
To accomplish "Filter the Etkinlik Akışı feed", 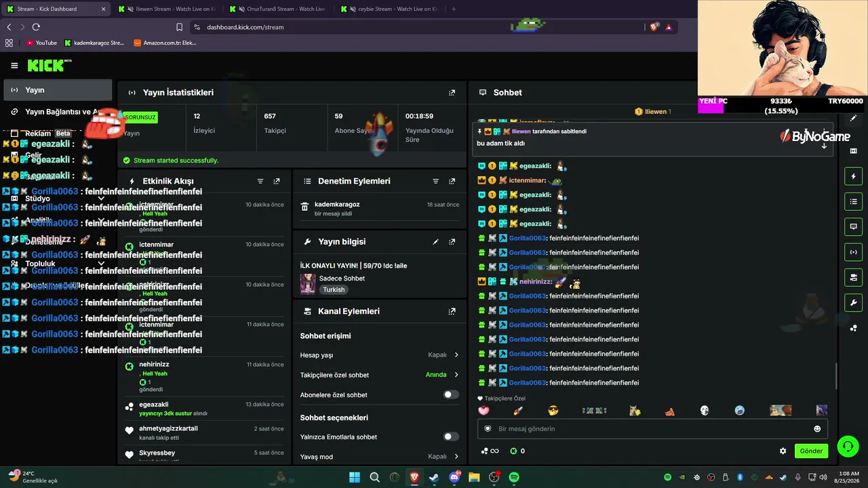I will [x=260, y=181].
